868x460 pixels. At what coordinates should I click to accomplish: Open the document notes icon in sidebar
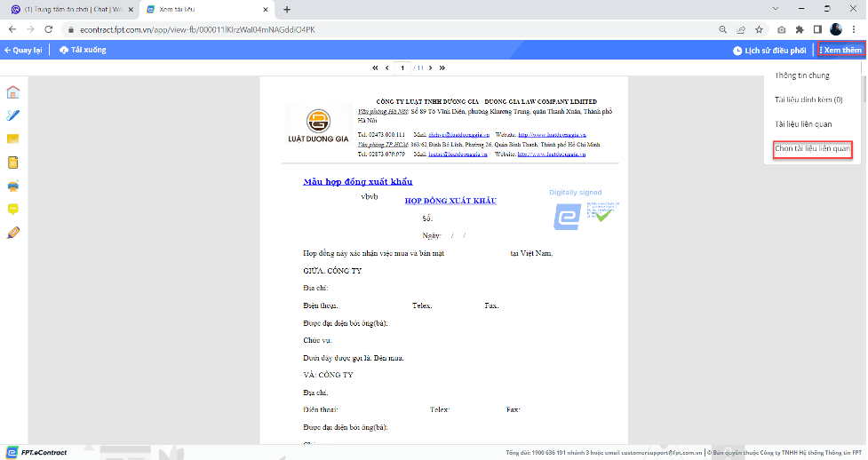pyautogui.click(x=13, y=163)
